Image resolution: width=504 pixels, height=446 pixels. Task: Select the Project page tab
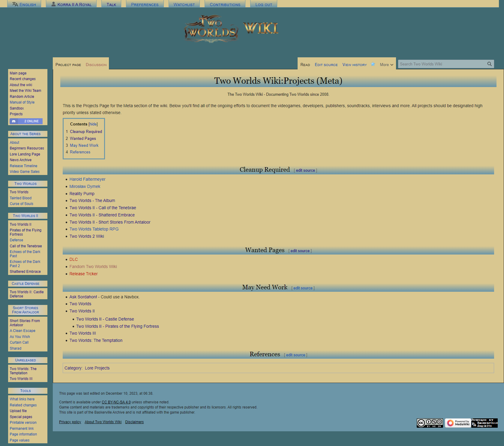click(x=68, y=65)
